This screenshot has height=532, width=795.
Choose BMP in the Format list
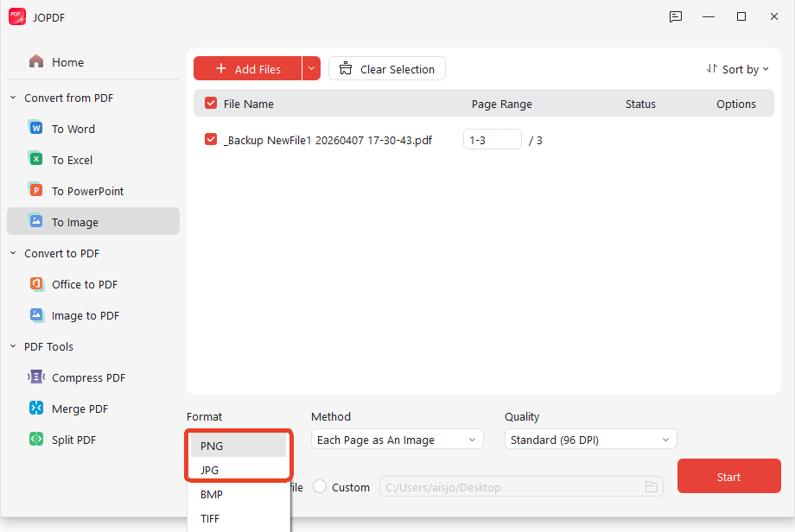pyautogui.click(x=238, y=494)
